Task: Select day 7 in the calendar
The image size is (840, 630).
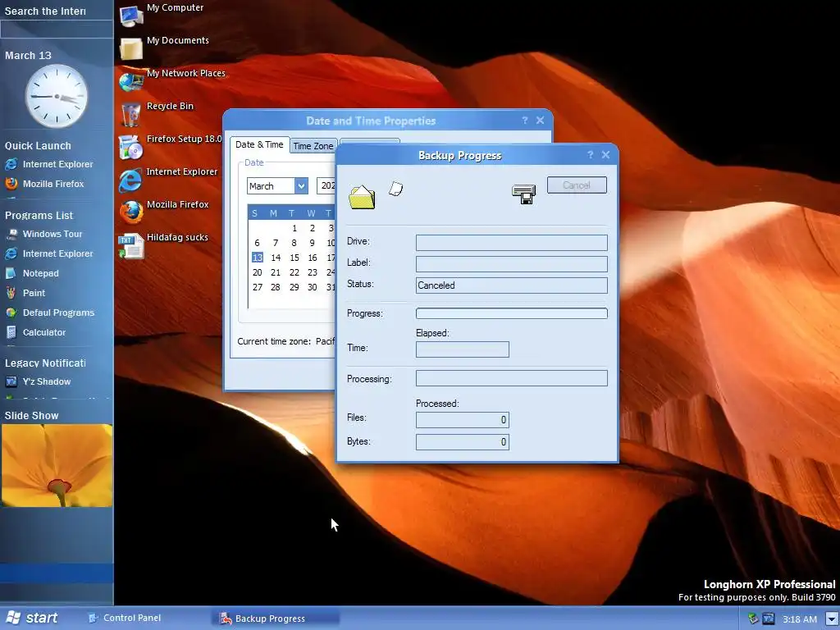Action: (276, 243)
